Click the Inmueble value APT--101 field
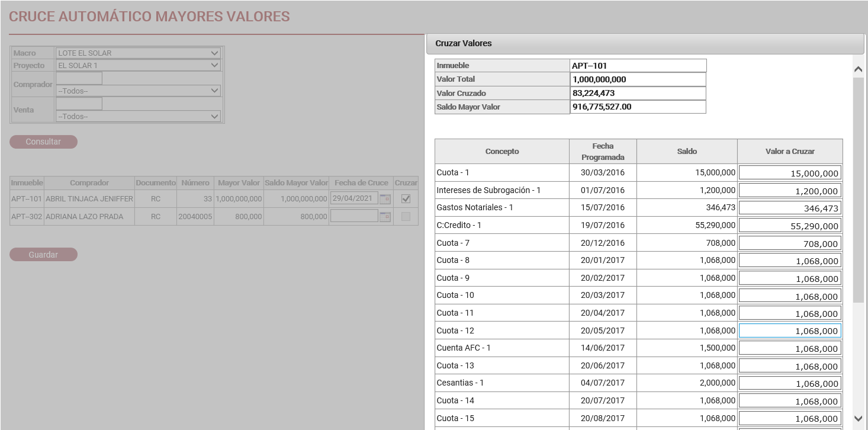 pyautogui.click(x=638, y=66)
